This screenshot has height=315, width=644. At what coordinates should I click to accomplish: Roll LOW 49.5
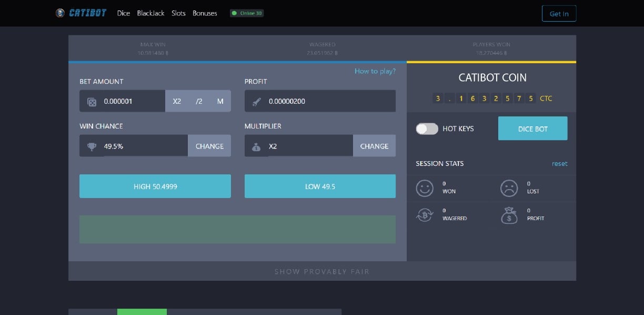pyautogui.click(x=320, y=186)
